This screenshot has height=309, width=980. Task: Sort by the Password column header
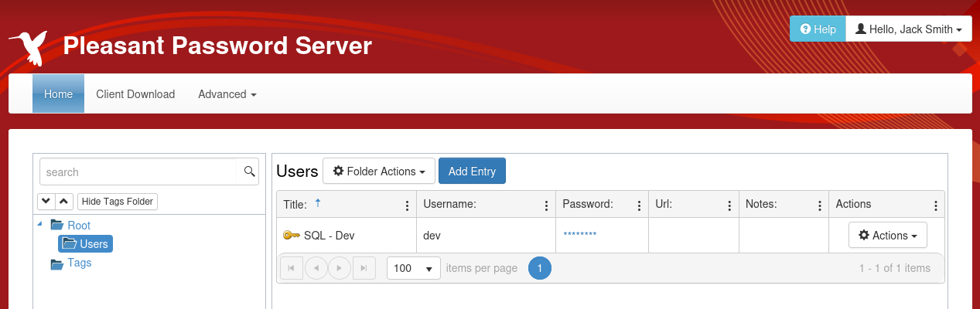tap(588, 204)
